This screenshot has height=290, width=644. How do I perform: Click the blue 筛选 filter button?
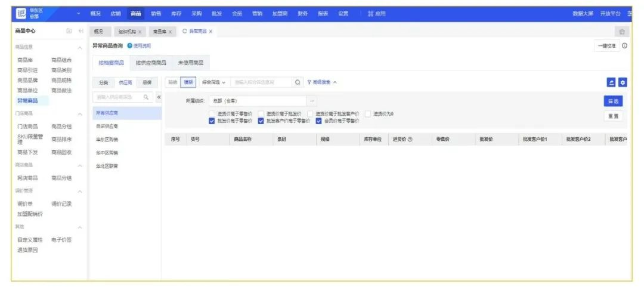click(612, 101)
